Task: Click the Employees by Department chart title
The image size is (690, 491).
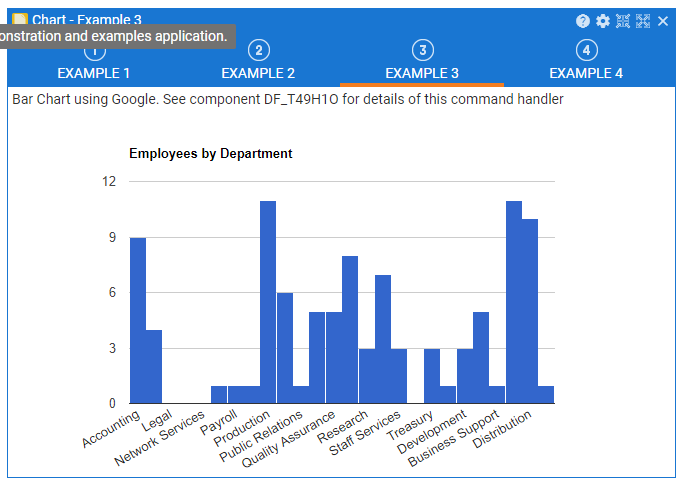Action: [x=211, y=154]
